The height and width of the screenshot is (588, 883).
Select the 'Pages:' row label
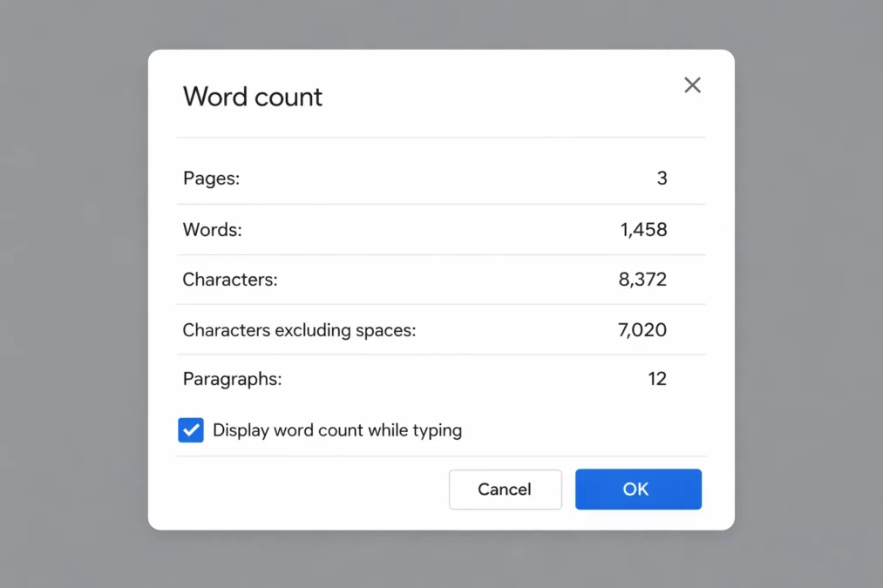point(211,179)
